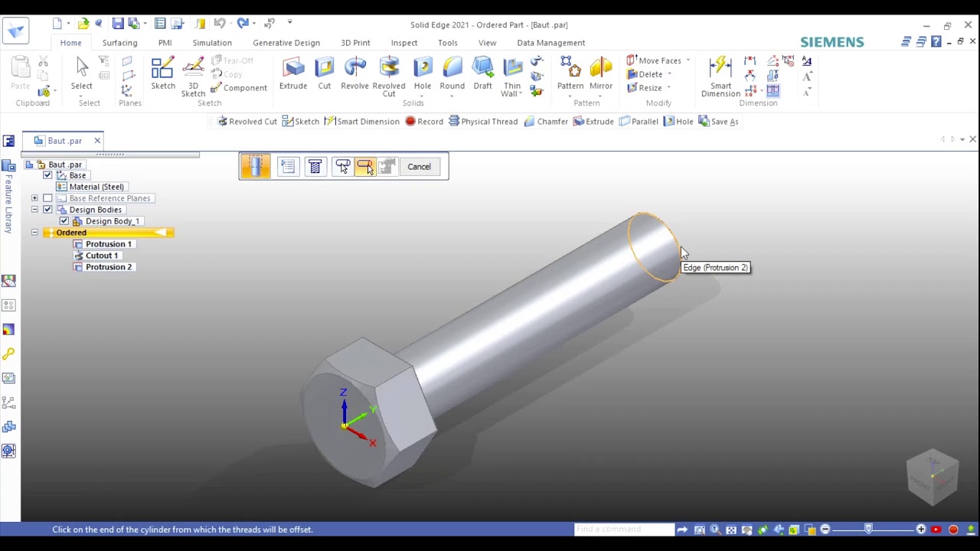This screenshot has width=980, height=551.
Task: Click the YouTube icon in status bar
Action: pos(936,530)
